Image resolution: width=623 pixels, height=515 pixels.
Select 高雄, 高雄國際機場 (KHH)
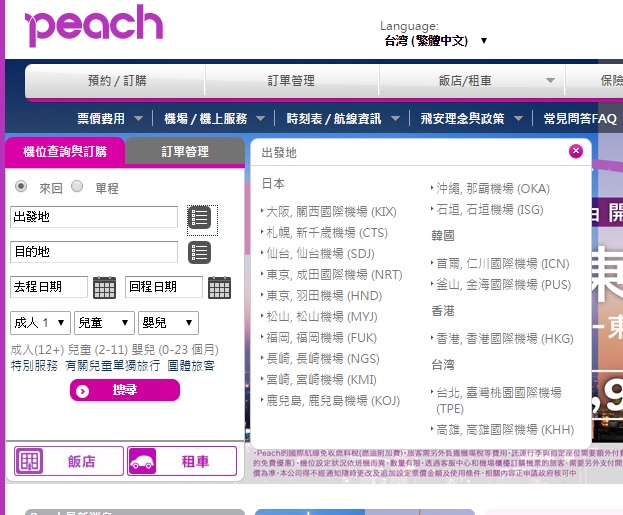click(x=505, y=430)
